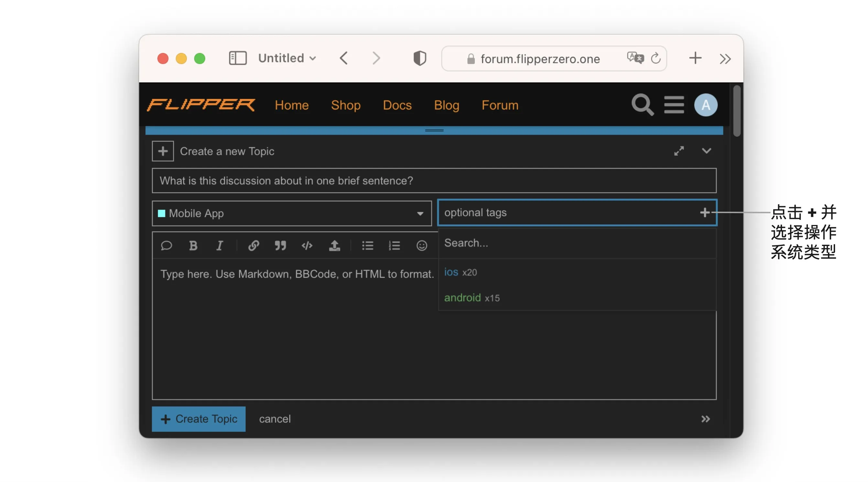This screenshot has width=868, height=482.
Task: Select the ios tag option
Action: 577,272
